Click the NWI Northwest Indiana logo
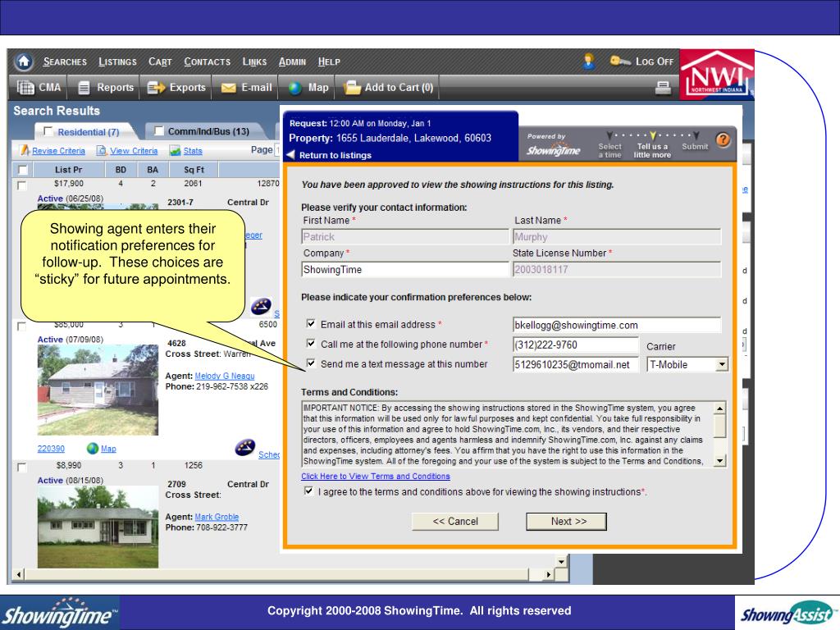 coord(717,75)
